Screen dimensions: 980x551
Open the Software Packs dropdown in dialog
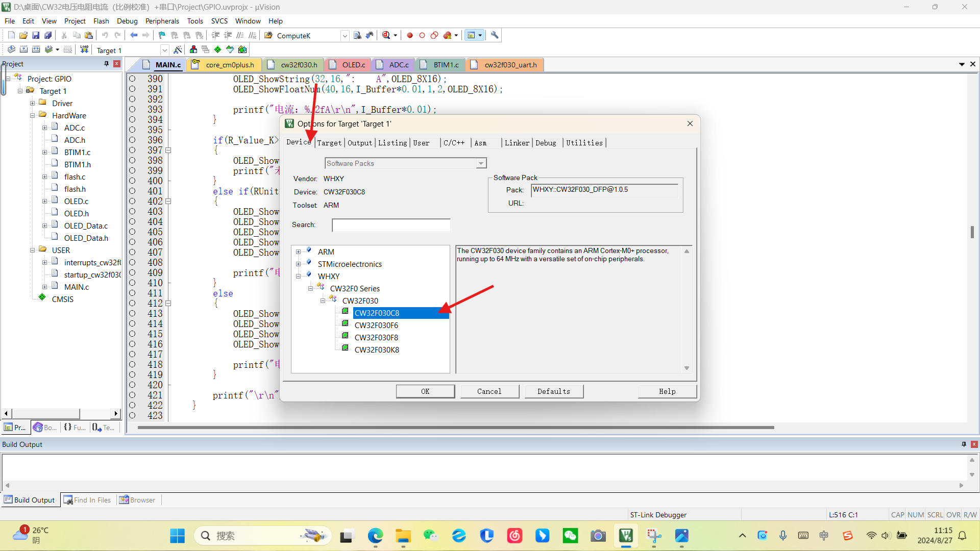tap(481, 163)
